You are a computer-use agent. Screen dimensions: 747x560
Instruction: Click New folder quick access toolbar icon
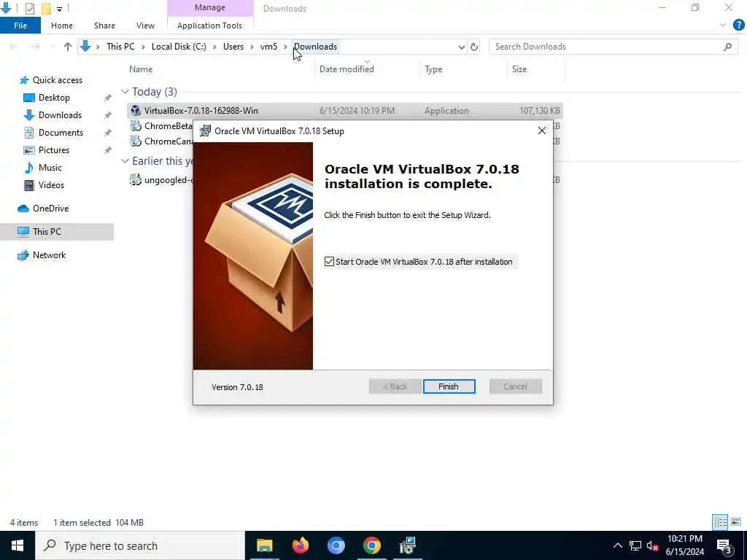point(46,8)
